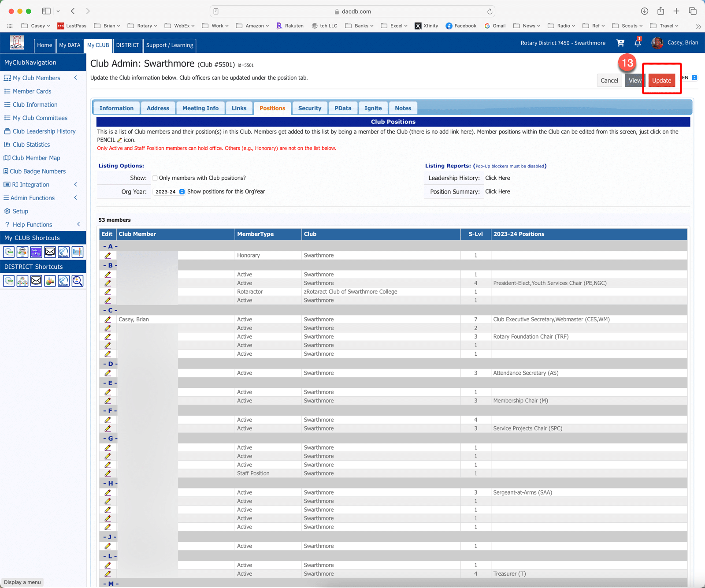Open the club calendar shortcut icon
This screenshot has width=705, height=588.
point(9,252)
